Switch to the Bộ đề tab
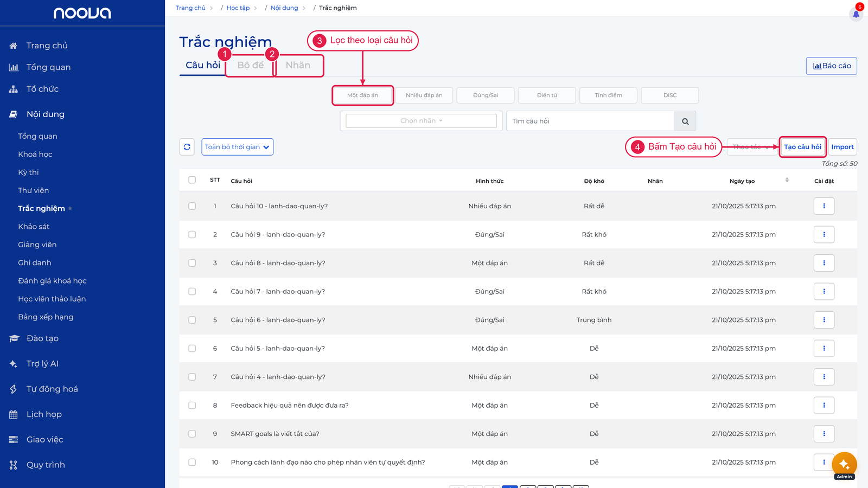This screenshot has width=868, height=488. pyautogui.click(x=250, y=65)
